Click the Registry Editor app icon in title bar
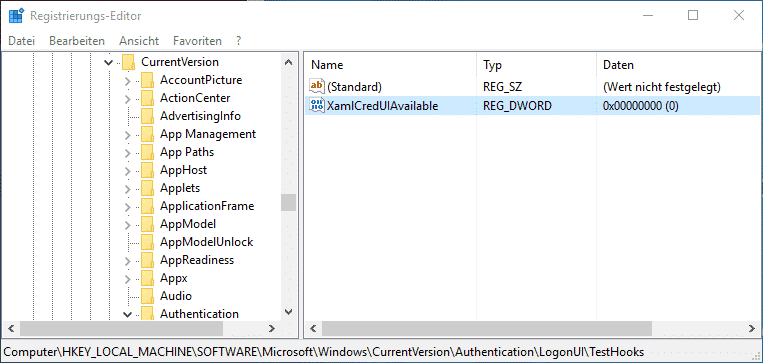 pyautogui.click(x=16, y=16)
